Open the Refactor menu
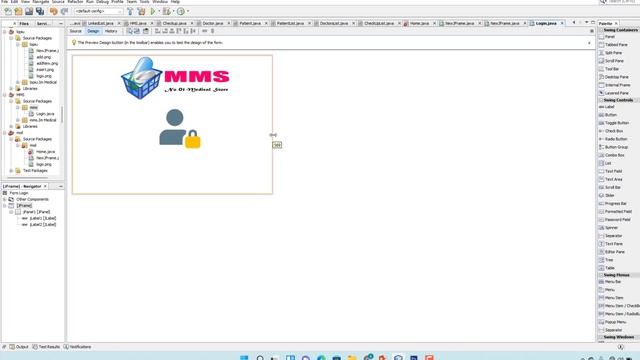The height and width of the screenshot is (360, 640). (x=75, y=2)
